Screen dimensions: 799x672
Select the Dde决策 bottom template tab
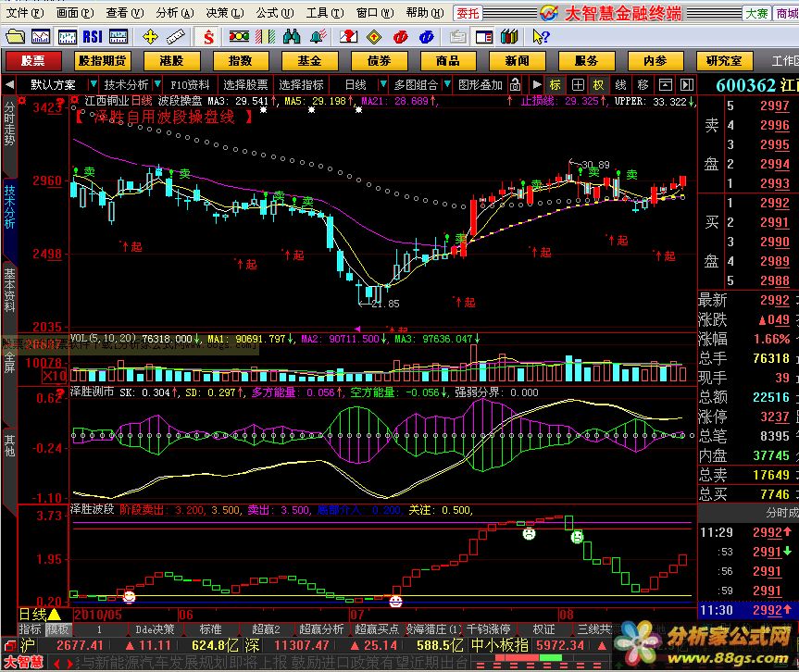155,629
